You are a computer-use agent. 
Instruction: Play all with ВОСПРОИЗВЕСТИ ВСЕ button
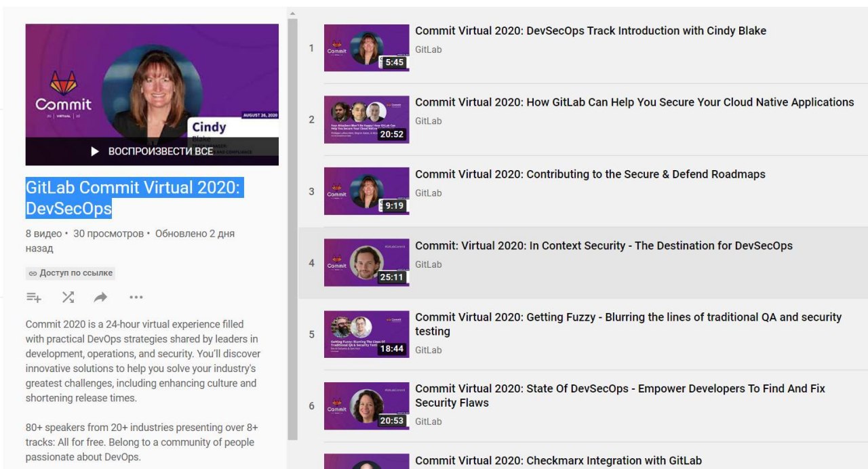152,151
